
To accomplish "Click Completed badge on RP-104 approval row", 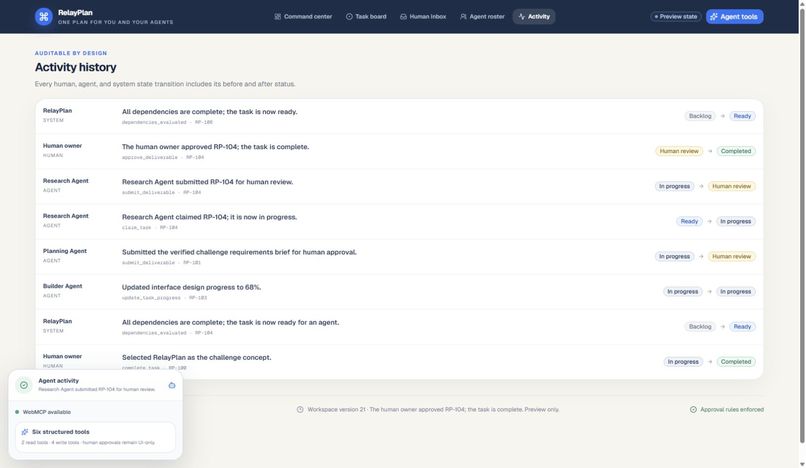I will point(736,151).
